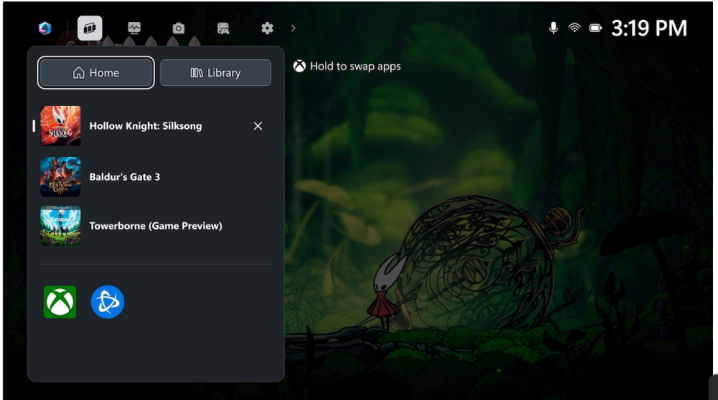Click the Baldur's Gate 3 cover thumbnail

[60, 177]
